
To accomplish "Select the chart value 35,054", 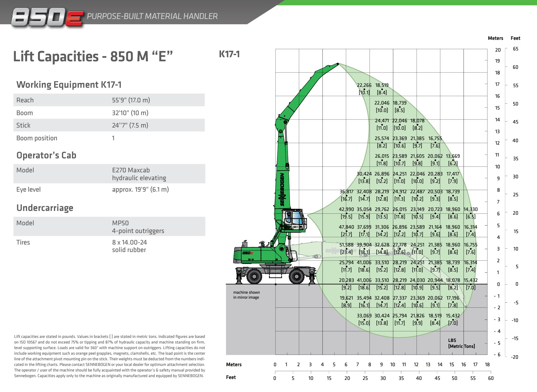I will (364, 209).
